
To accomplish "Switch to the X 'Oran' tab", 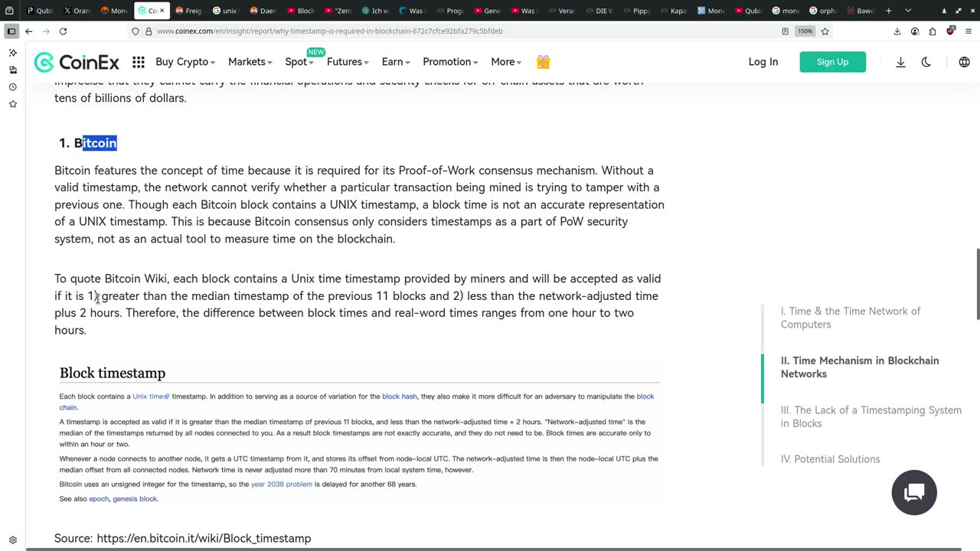I will [x=77, y=11].
